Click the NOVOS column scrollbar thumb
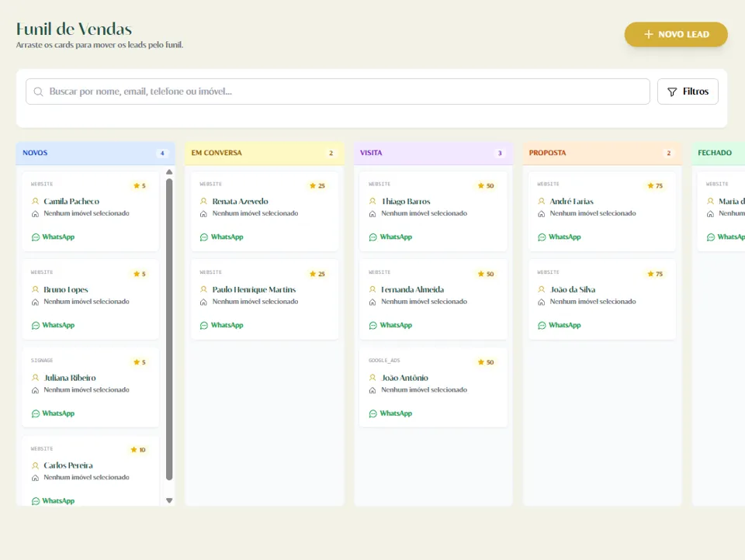Screen dimensions: 745x560 pos(169,329)
